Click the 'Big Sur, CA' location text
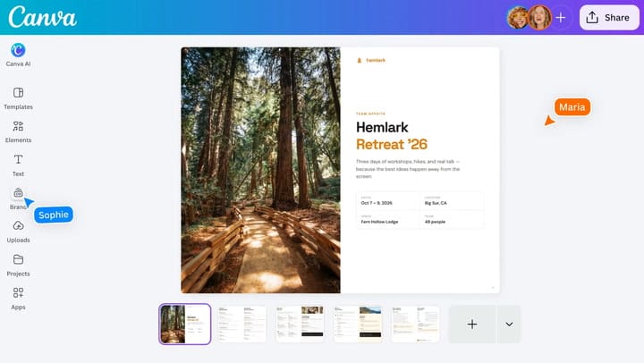 [436, 203]
